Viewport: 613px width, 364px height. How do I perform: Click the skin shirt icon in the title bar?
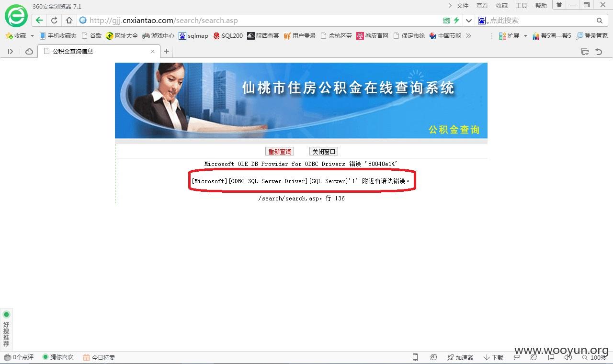(559, 5)
